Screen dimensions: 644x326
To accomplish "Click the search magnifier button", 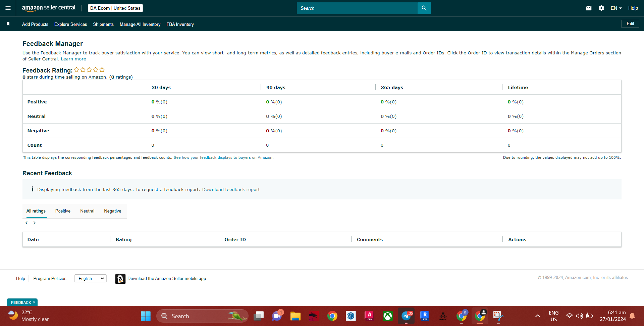I will tap(424, 8).
